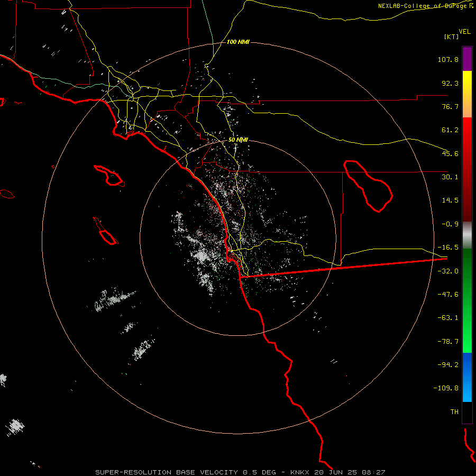Click the 30.1 legend value
The width and height of the screenshot is (476, 476).
(450, 177)
